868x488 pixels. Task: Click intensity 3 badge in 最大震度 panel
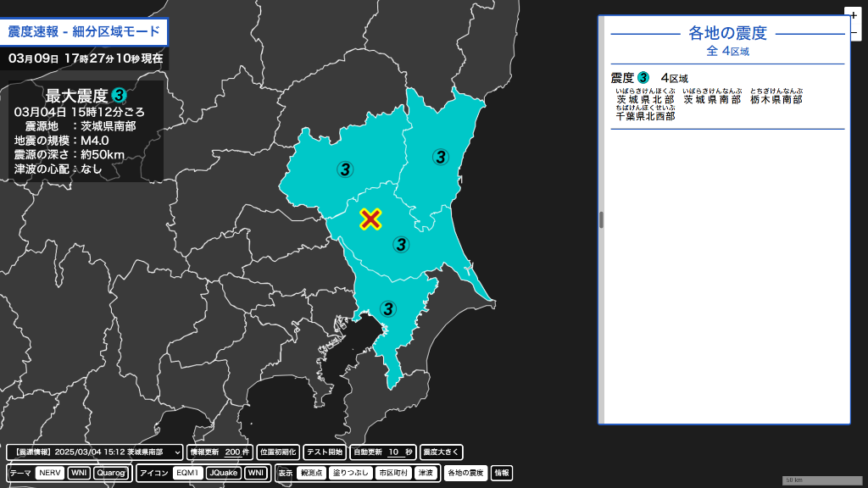[120, 96]
